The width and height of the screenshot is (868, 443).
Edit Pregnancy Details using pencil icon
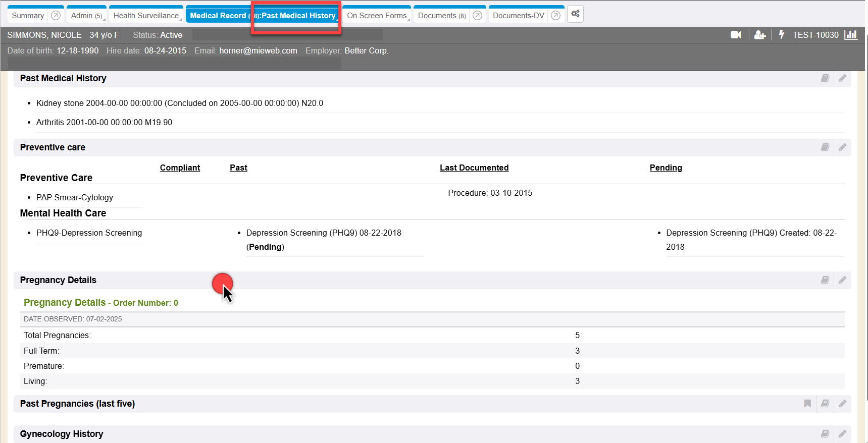tap(842, 280)
